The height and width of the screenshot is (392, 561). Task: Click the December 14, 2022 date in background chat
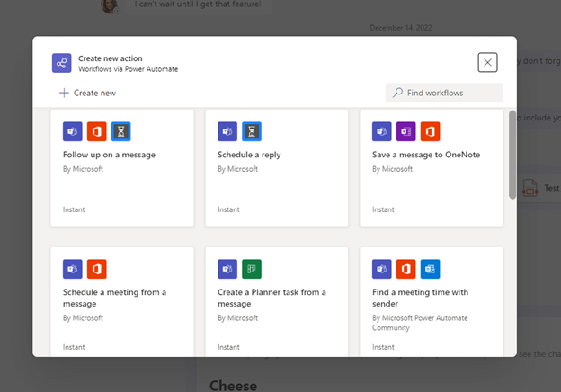point(401,28)
